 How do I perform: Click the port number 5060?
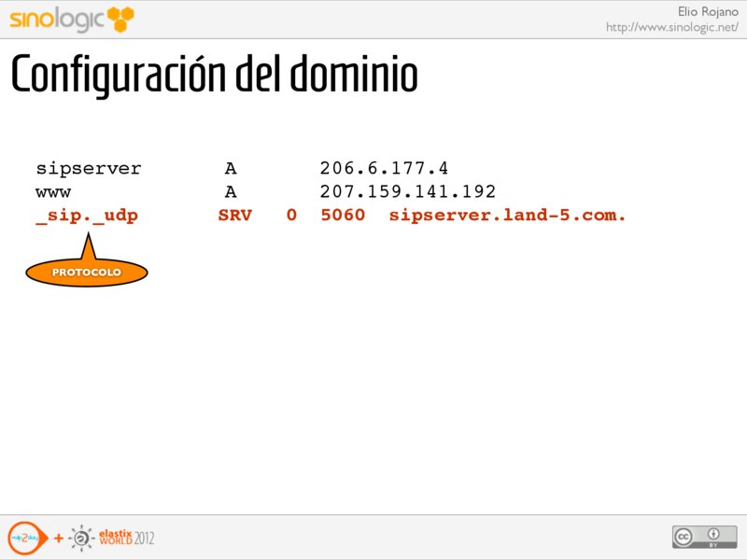pyautogui.click(x=342, y=216)
